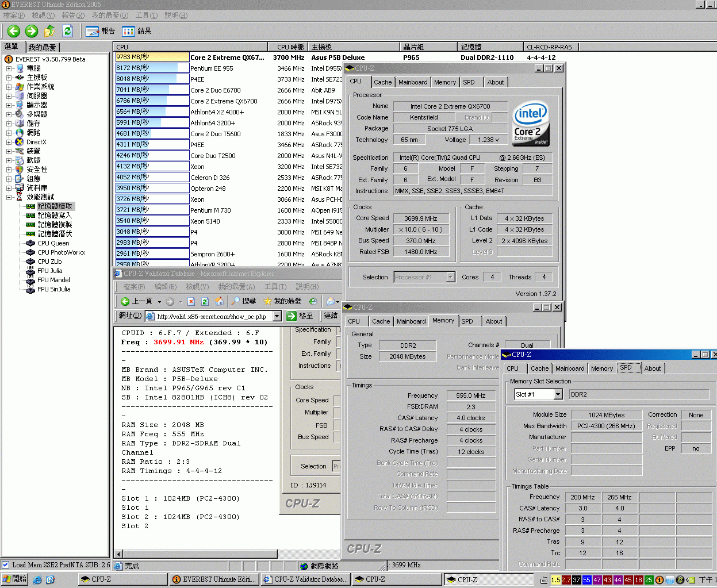Collapse the 效能測試 Benchmark tree node
Screen dimensions: 717x588
[x=9, y=197]
